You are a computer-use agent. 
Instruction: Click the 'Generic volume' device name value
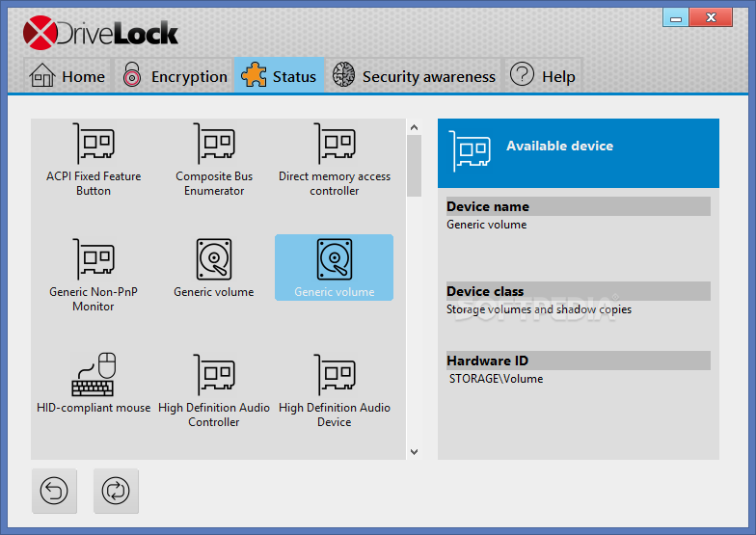pos(486,224)
